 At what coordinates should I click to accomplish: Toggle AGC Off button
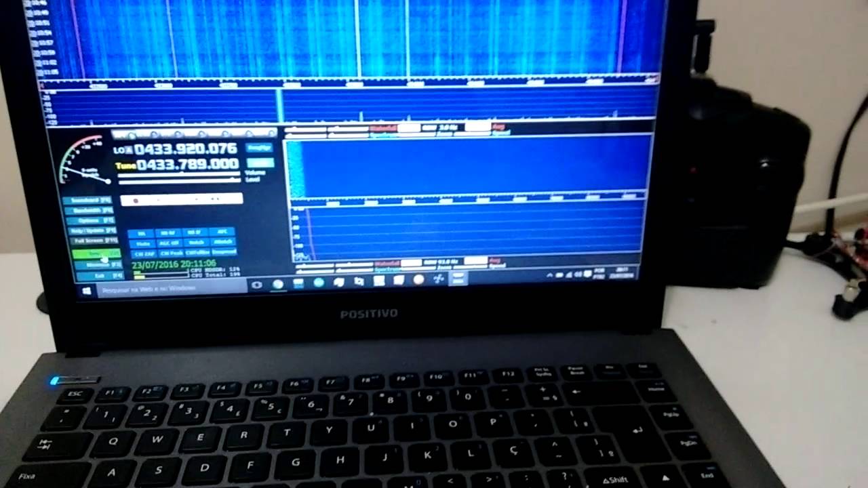(170, 243)
